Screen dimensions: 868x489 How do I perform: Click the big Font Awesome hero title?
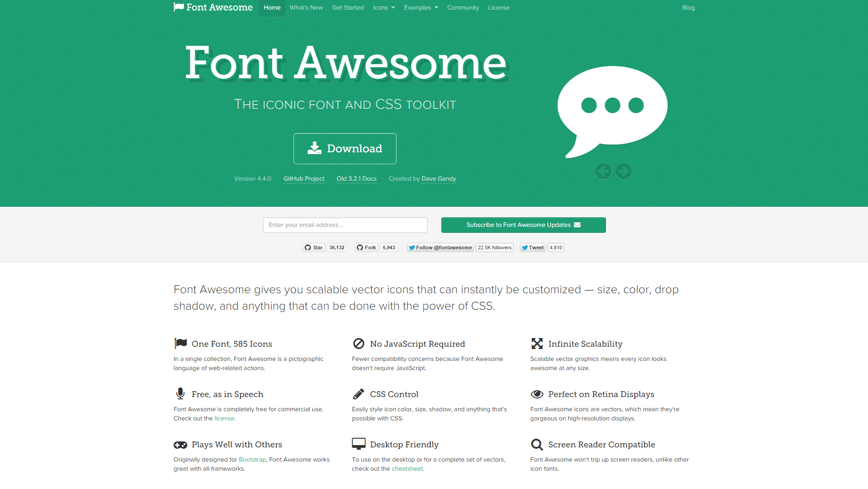click(346, 63)
